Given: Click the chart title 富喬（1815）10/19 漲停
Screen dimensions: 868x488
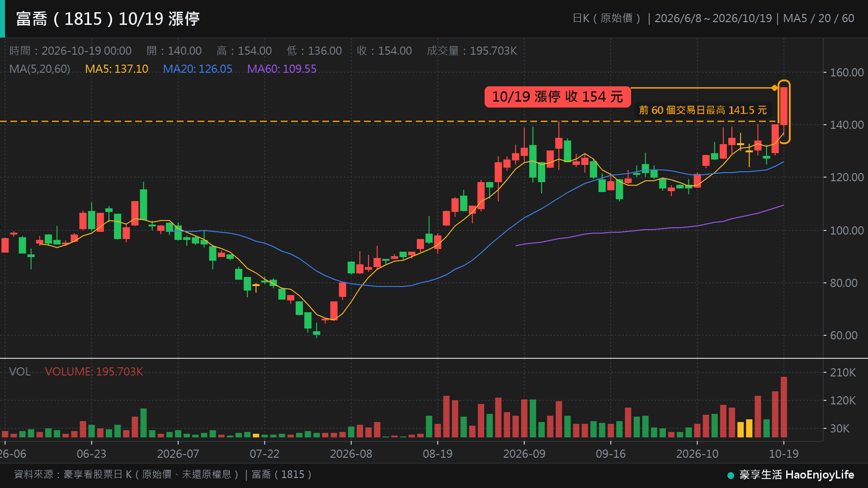Looking at the screenshot, I should pos(108,19).
